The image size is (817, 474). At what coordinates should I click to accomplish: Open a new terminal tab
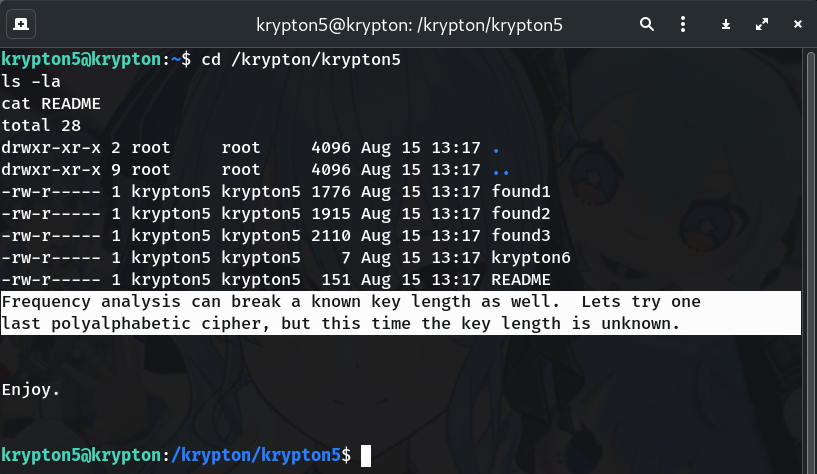point(22,23)
